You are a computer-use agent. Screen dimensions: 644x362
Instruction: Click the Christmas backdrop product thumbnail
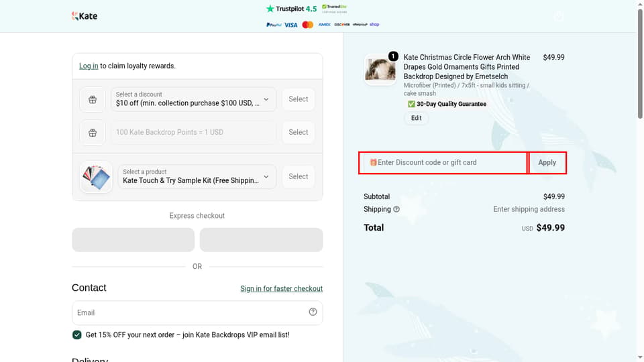point(380,69)
